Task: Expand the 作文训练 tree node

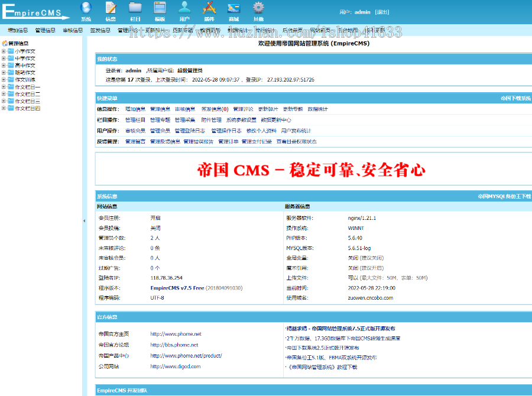Action: click(4, 80)
